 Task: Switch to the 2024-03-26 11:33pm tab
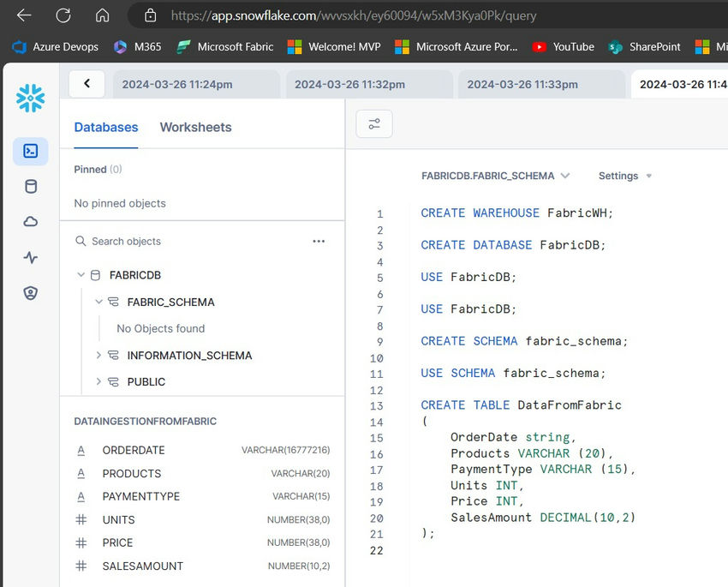click(541, 84)
